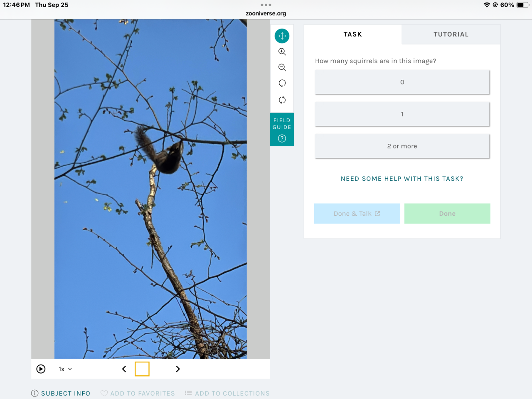
Task: Select the highlighted frame thumbnail square
Action: 142,369
